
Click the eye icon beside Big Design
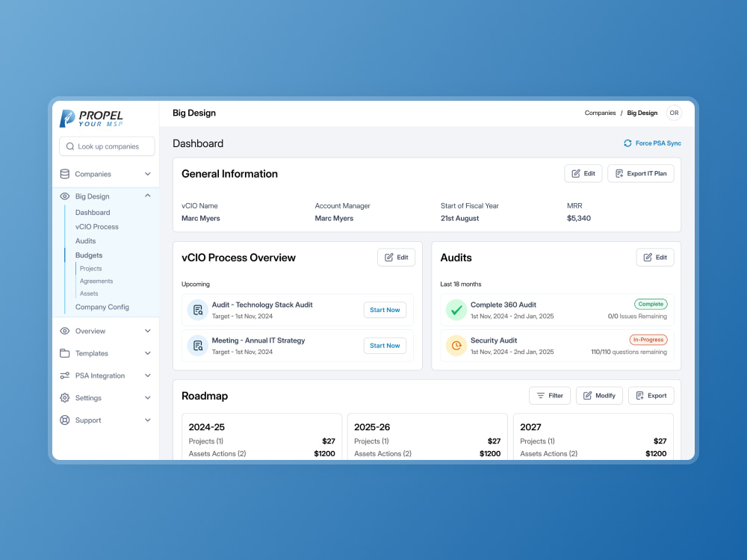point(65,196)
